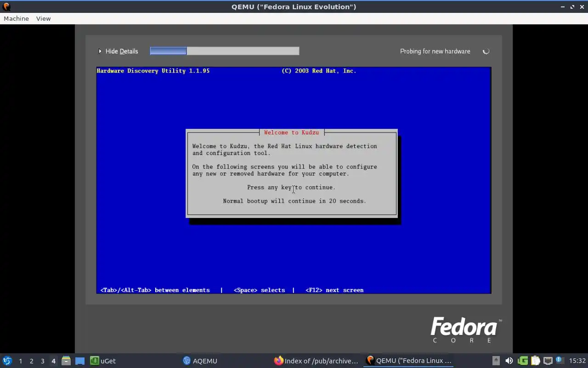588x368 pixels.
Task: Close the QEMU window
Action: (x=582, y=6)
